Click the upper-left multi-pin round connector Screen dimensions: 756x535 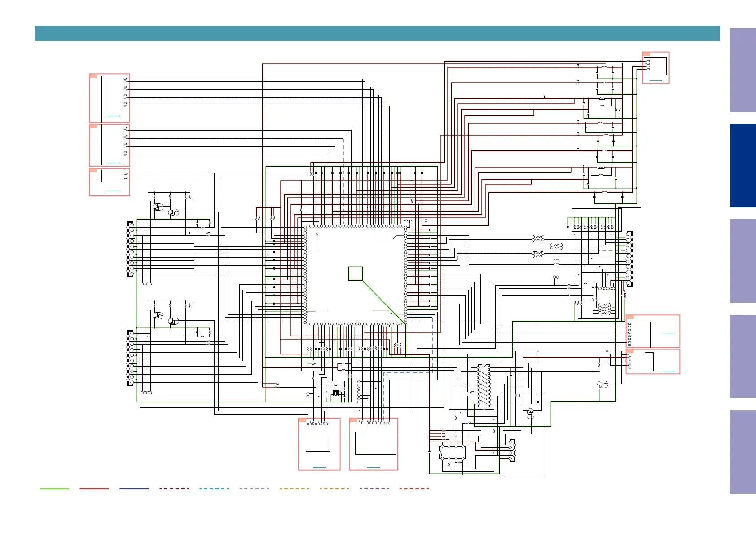tap(131, 249)
